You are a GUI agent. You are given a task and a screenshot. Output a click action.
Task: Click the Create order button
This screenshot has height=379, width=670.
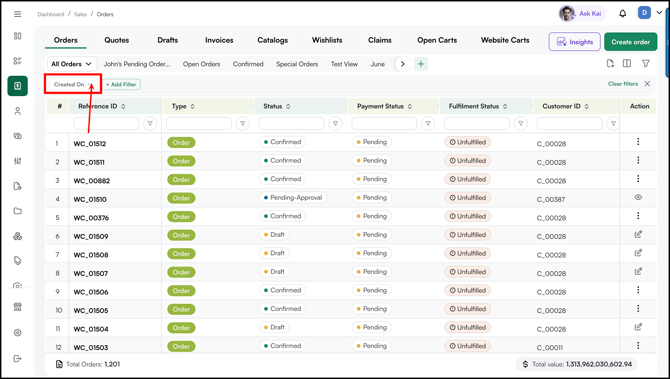(x=630, y=42)
